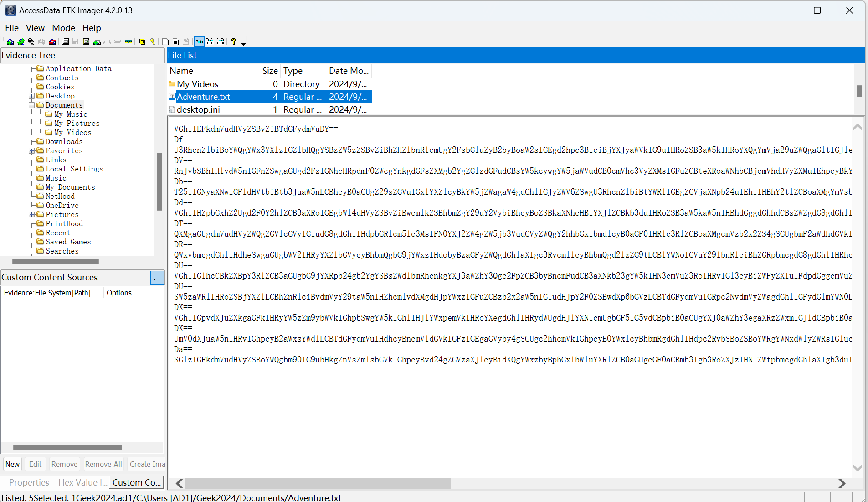Toggle automatic file-type preview (glasses icon)
Viewport: 868px width, 502px height.
tap(199, 41)
